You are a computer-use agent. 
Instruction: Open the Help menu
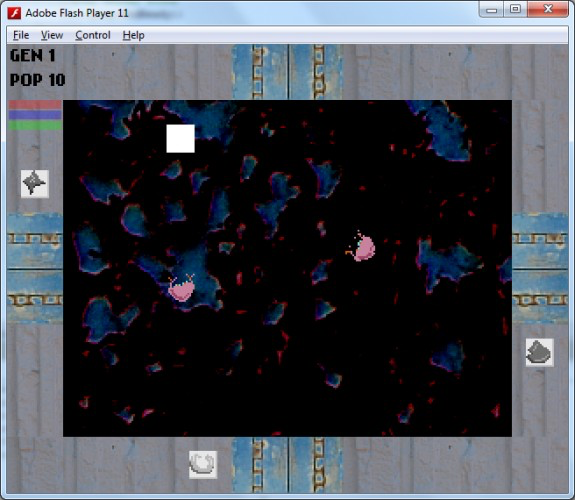click(133, 35)
